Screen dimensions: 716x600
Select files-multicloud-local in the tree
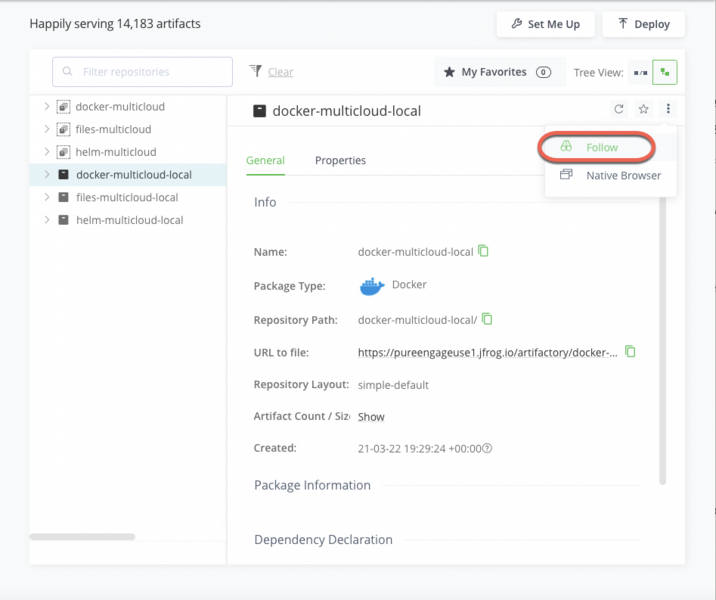coord(127,197)
